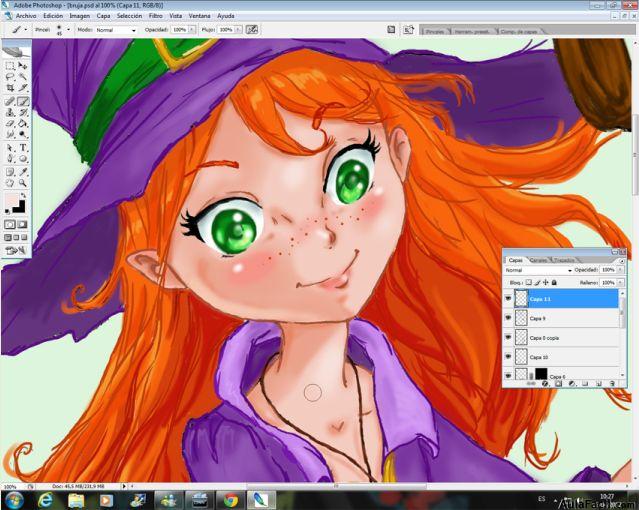Open the Archivo menu
Image resolution: width=639 pixels, height=510 pixels.
pos(26,16)
